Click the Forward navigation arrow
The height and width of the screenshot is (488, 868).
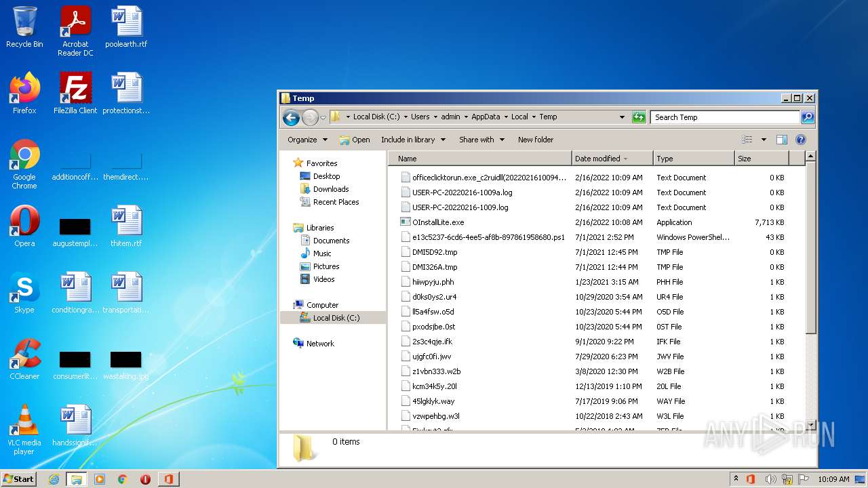pyautogui.click(x=310, y=117)
